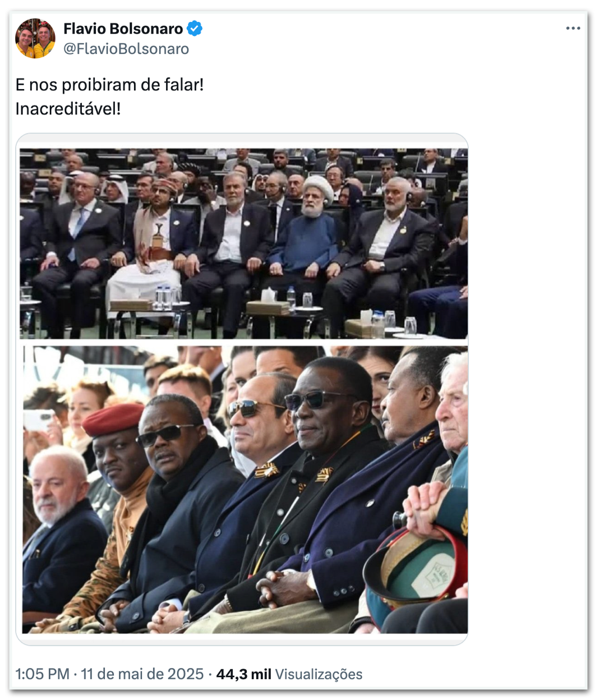Click the word 'Inacreditável!' in the post
The height and width of the screenshot is (700, 599).
click(68, 108)
